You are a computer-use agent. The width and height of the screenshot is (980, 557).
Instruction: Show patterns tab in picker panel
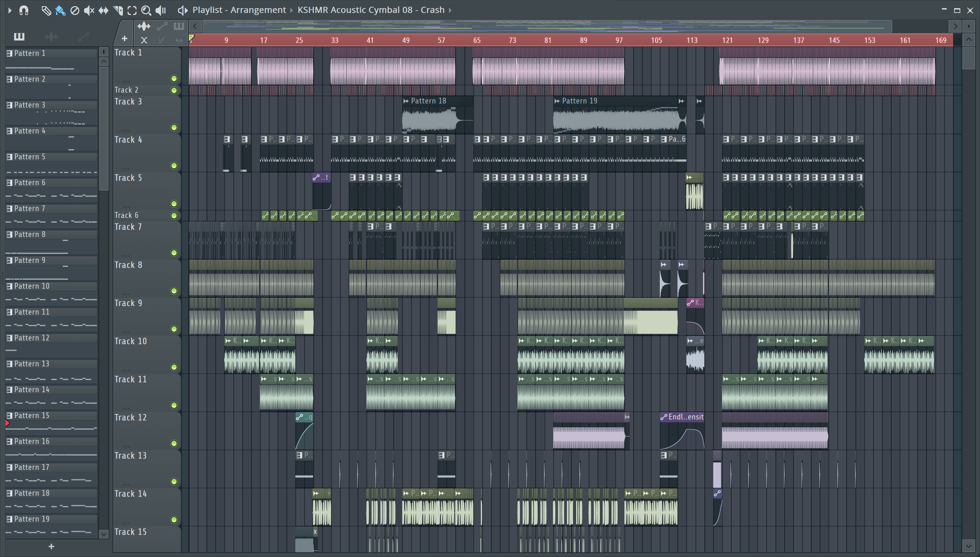[x=19, y=36]
